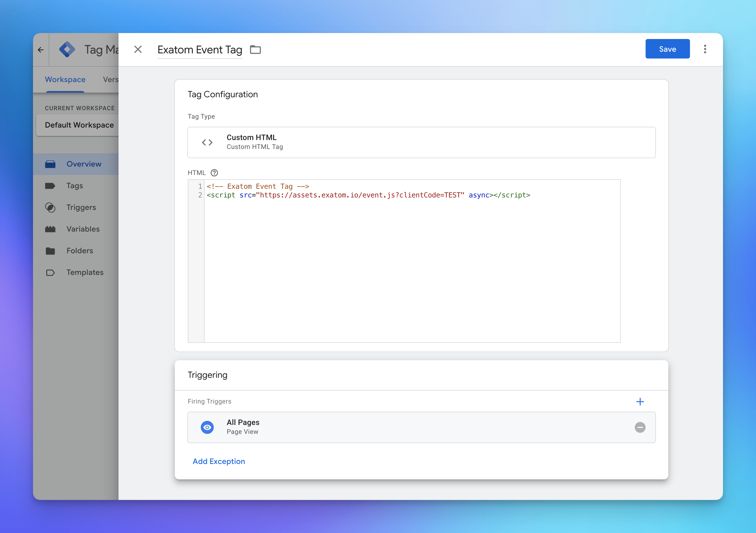Click the Triggers circle icon
The image size is (756, 533).
click(x=50, y=208)
